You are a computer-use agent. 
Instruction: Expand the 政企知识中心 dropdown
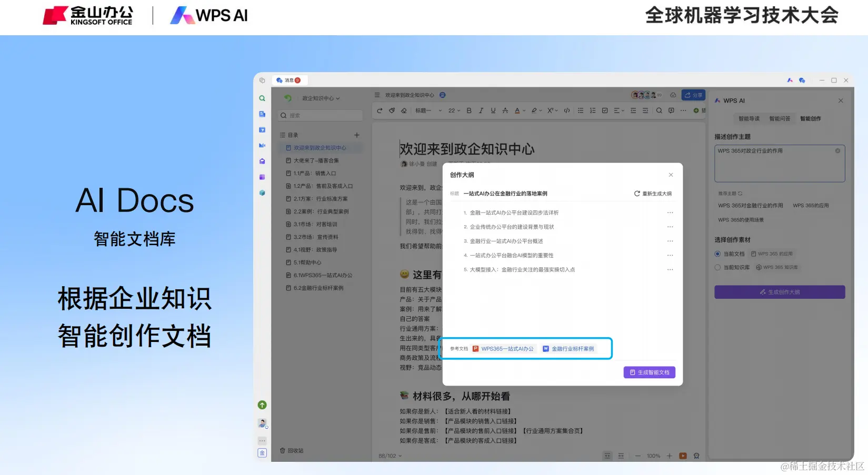321,98
